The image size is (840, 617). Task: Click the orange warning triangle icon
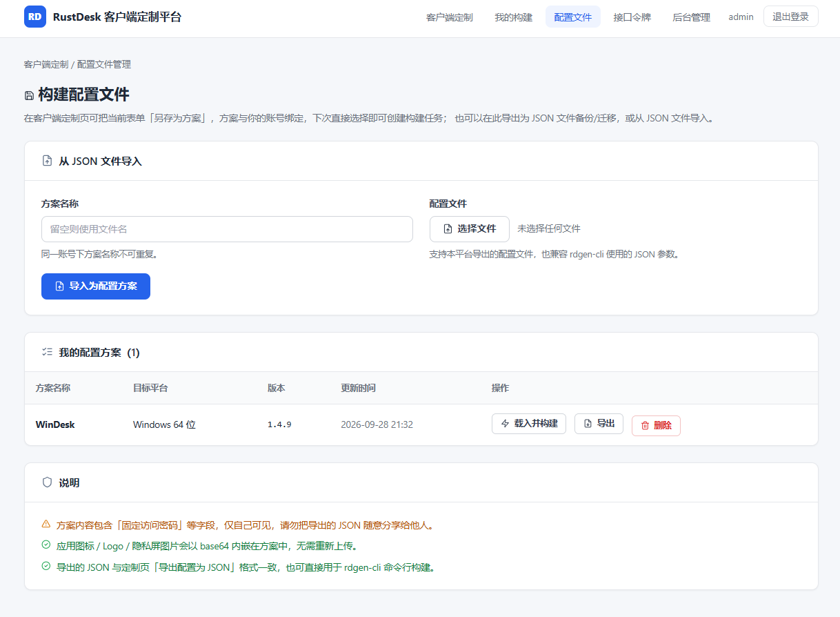46,524
